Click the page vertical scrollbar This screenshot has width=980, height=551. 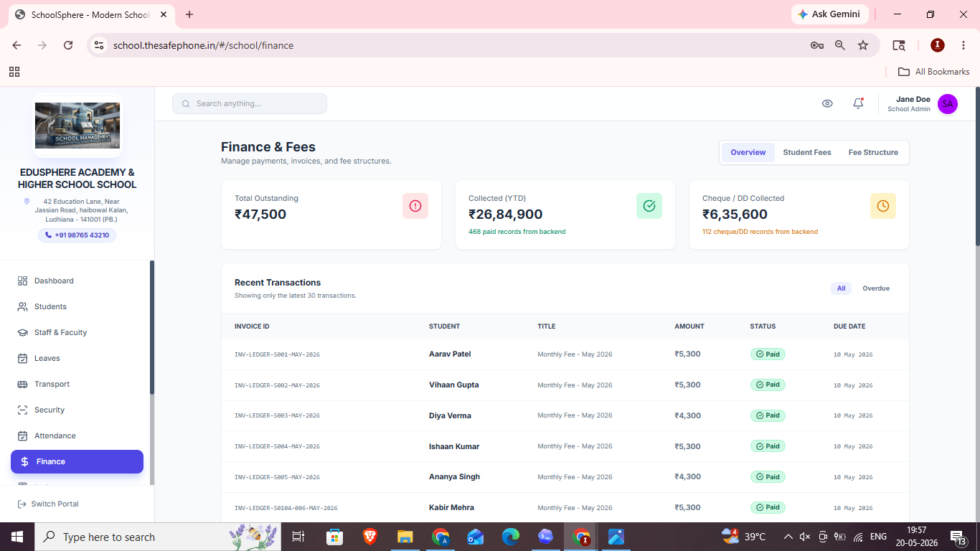[x=976, y=167]
